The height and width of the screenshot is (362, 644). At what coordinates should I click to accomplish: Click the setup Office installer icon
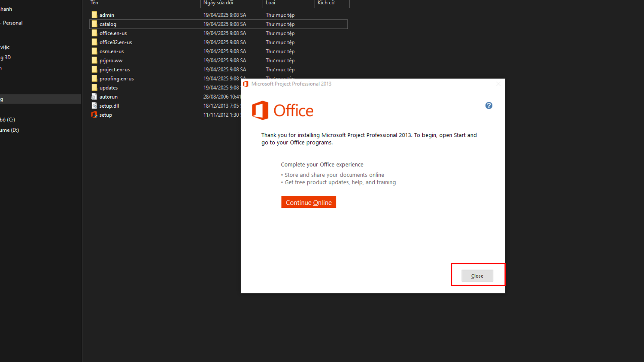pos(94,115)
